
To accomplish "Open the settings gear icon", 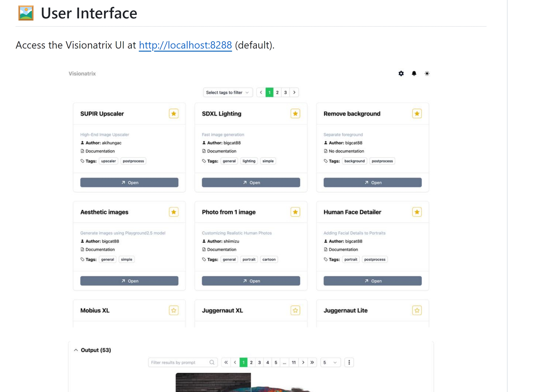I will click(401, 74).
